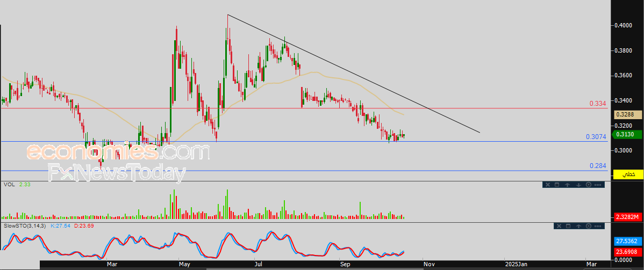Move the SlowSTO panel up
Image resolution: width=644 pixels, height=270 pixels.
tap(578, 226)
